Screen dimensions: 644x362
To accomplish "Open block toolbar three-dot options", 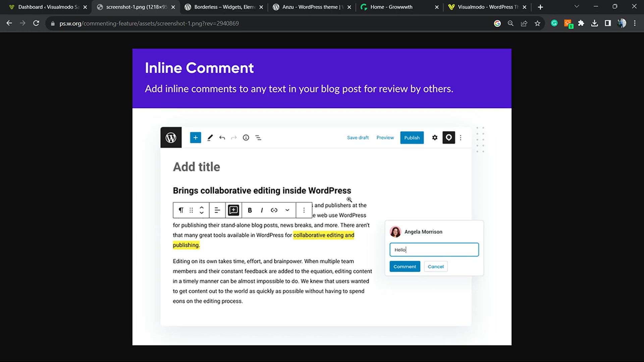I will [304, 210].
